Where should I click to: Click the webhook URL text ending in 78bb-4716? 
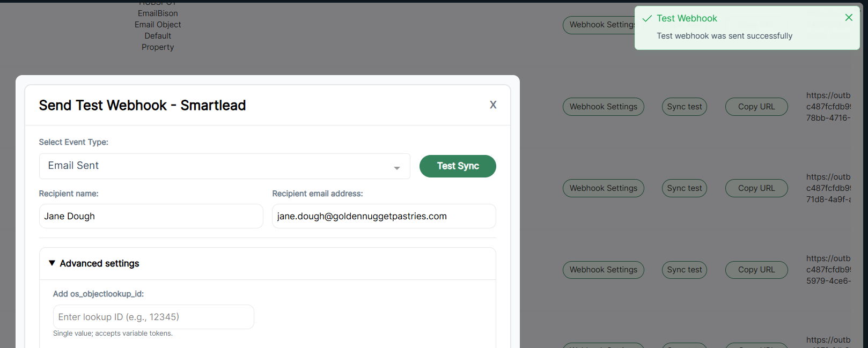click(x=828, y=107)
